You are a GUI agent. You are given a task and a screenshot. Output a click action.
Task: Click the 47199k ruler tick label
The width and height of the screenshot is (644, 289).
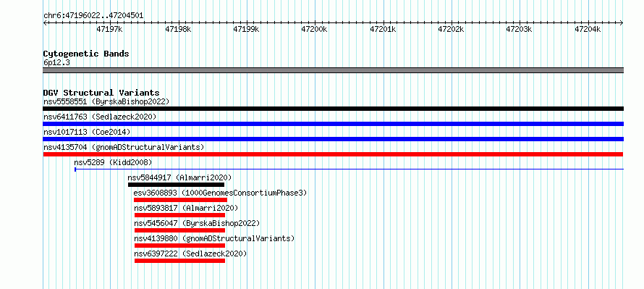click(x=247, y=30)
